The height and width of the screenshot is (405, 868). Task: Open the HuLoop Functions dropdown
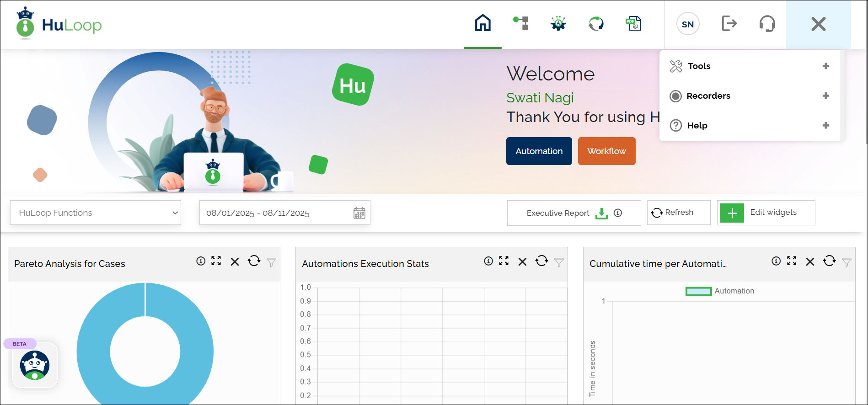pos(96,213)
